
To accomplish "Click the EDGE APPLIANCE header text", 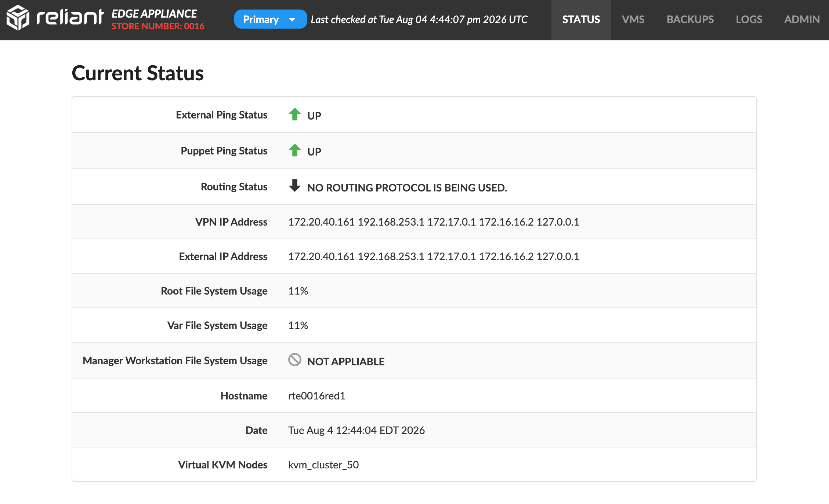I will tap(154, 14).
